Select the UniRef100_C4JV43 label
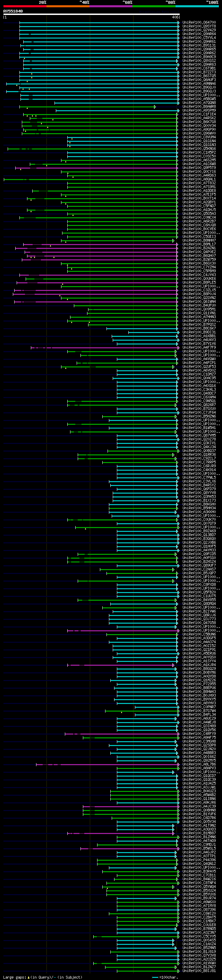The image size is (222, 980). click(x=199, y=275)
